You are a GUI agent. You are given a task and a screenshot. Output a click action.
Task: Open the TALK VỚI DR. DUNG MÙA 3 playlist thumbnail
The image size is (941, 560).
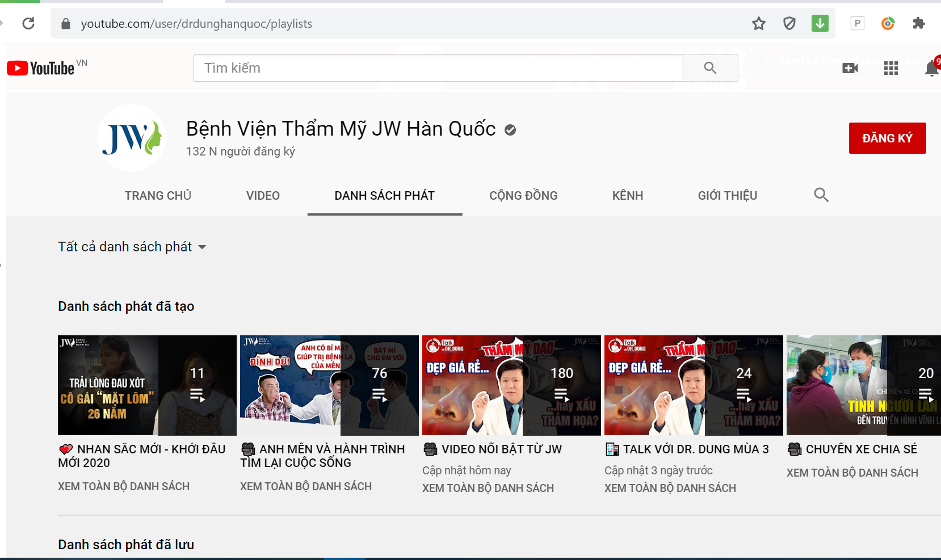(x=693, y=385)
